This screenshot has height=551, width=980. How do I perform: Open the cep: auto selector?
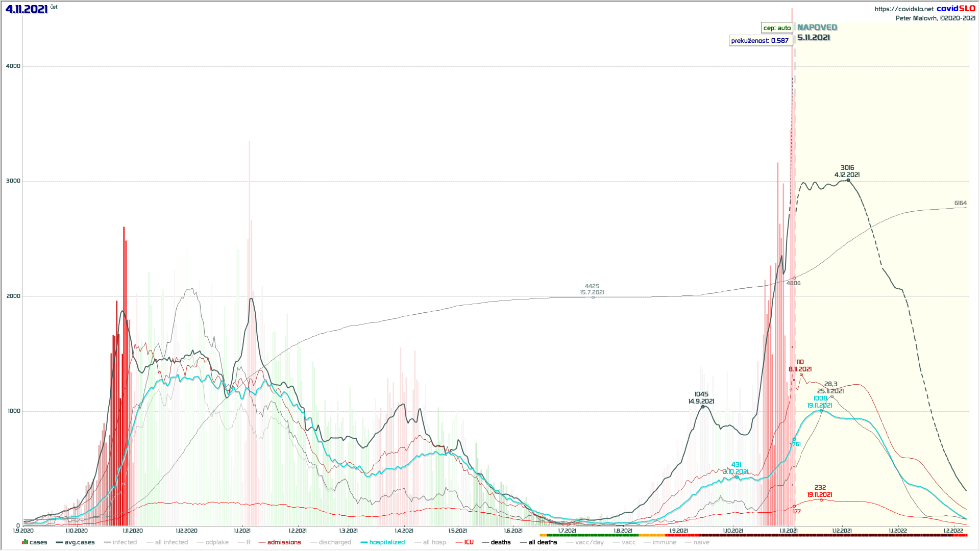coord(777,28)
